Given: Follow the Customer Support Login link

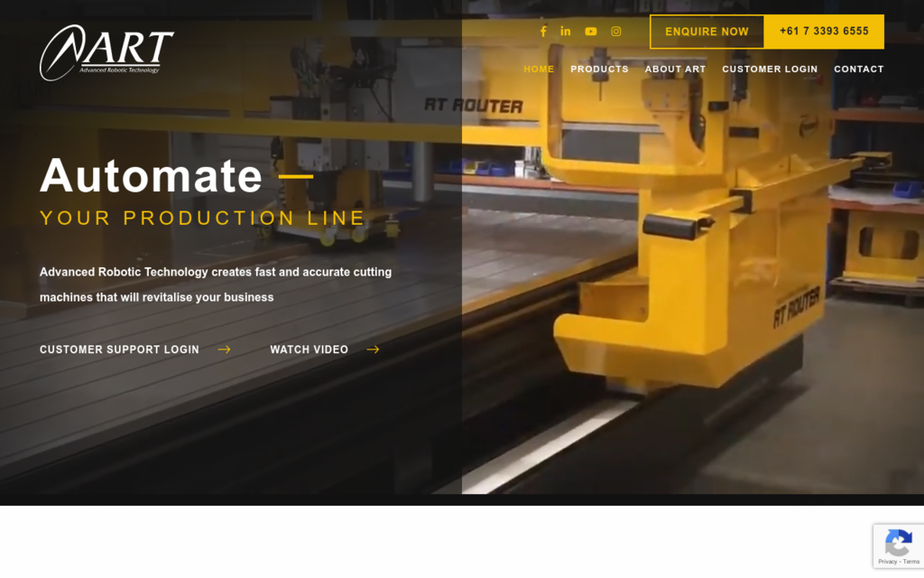Looking at the screenshot, I should click(x=119, y=350).
